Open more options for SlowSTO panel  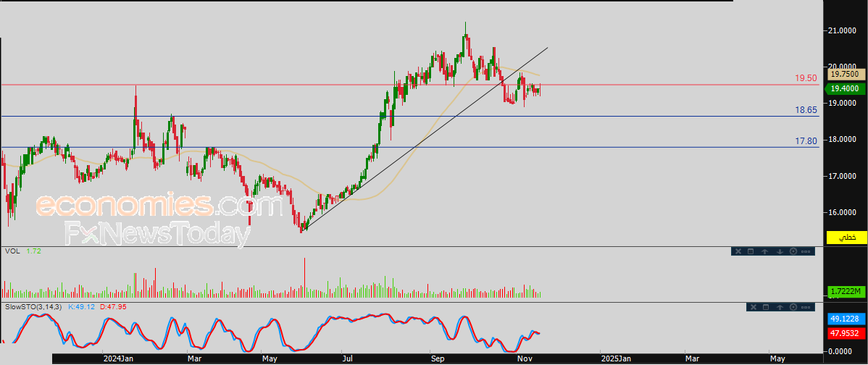point(806,307)
